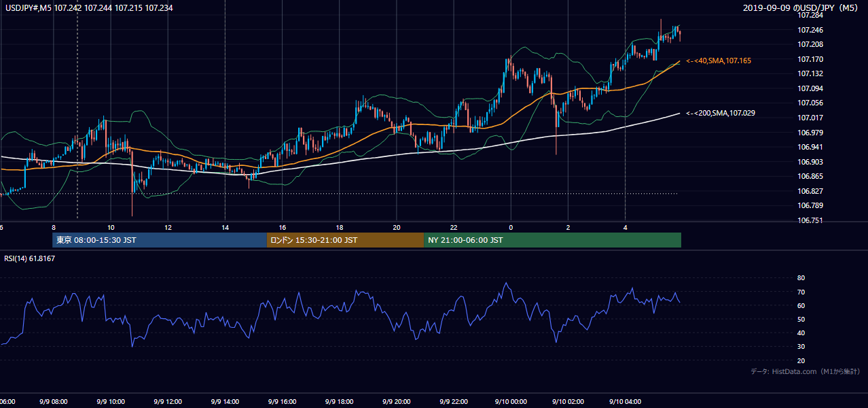This screenshot has width=868, height=408.
Task: Click the RSI(14) 61.8167 indicator label
Action: (29, 258)
